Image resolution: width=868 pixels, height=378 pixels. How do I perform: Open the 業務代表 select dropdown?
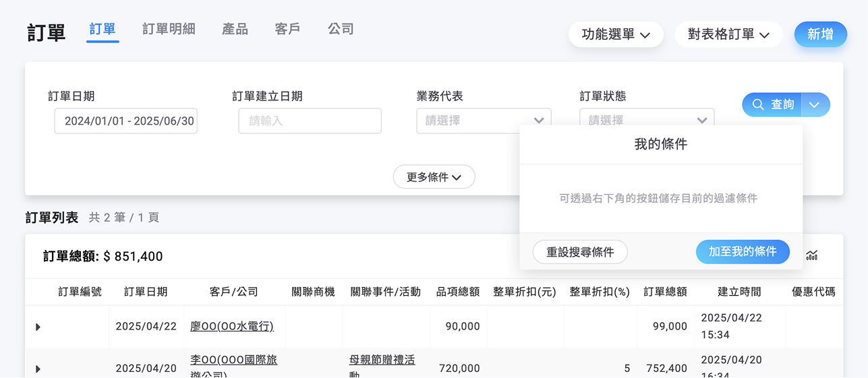coord(484,121)
